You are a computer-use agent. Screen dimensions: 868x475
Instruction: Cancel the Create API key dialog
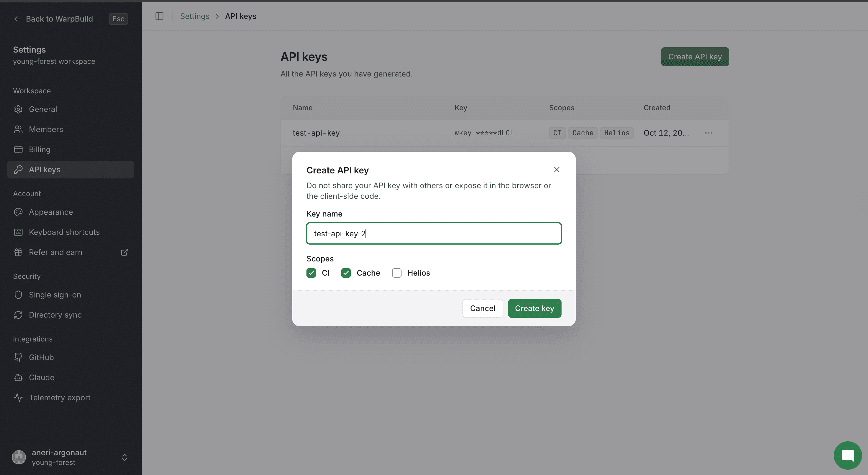pos(482,308)
